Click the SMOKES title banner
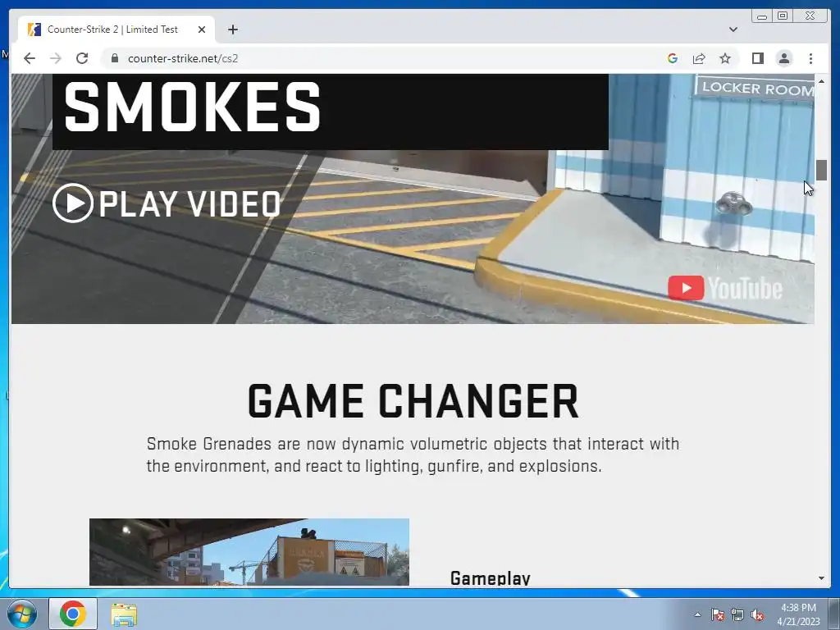 point(331,112)
